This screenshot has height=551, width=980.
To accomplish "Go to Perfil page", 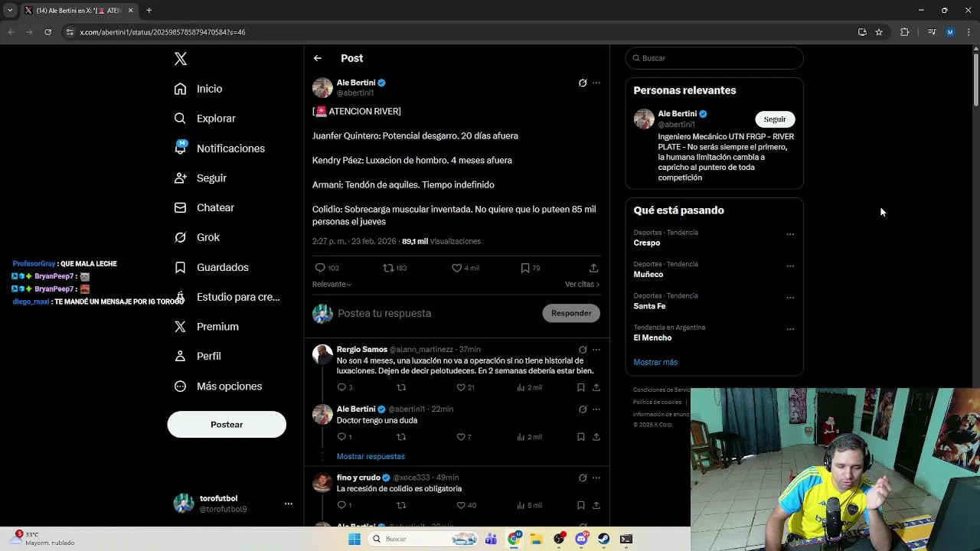I will (198, 356).
